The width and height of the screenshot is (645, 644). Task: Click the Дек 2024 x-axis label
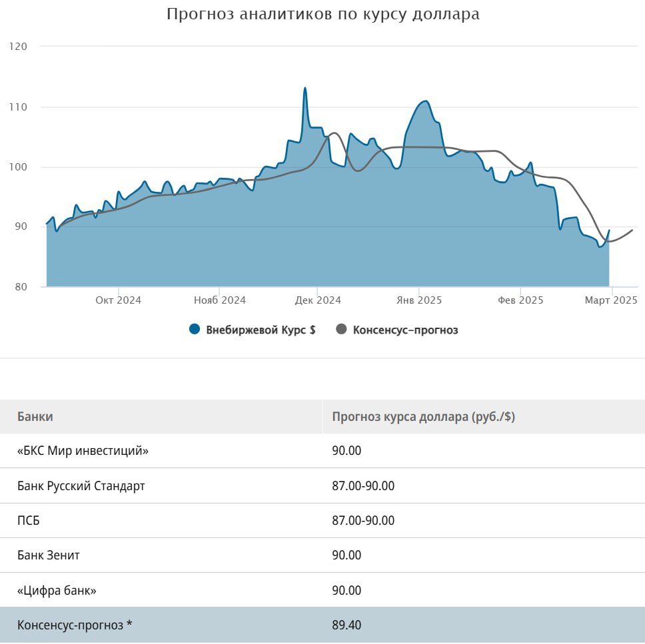pyautogui.click(x=318, y=300)
